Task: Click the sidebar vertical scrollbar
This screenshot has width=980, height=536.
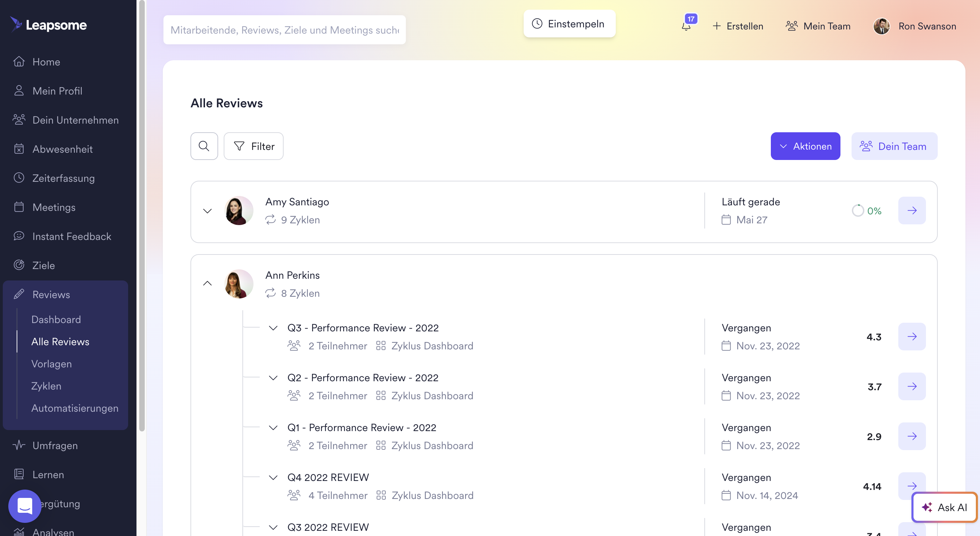Action: coord(142,215)
